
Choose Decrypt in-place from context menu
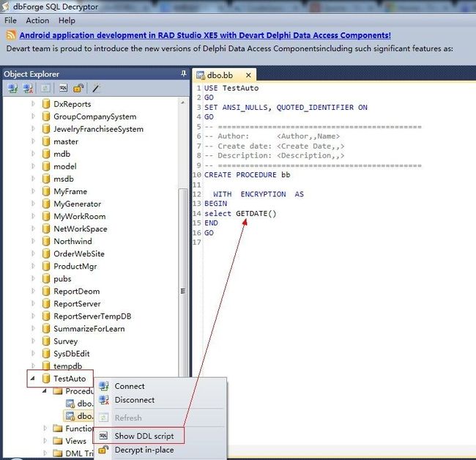click(x=160, y=450)
